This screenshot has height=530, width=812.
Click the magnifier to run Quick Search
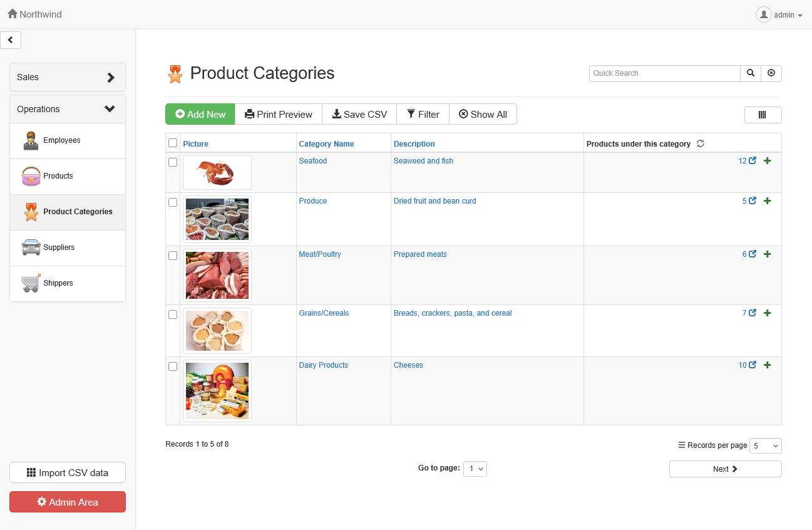click(750, 73)
